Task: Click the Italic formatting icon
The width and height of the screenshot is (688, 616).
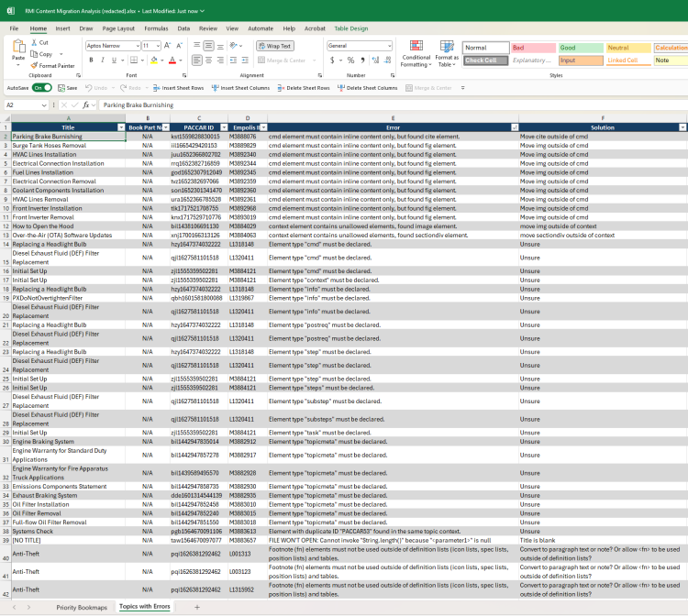Action: [102, 60]
